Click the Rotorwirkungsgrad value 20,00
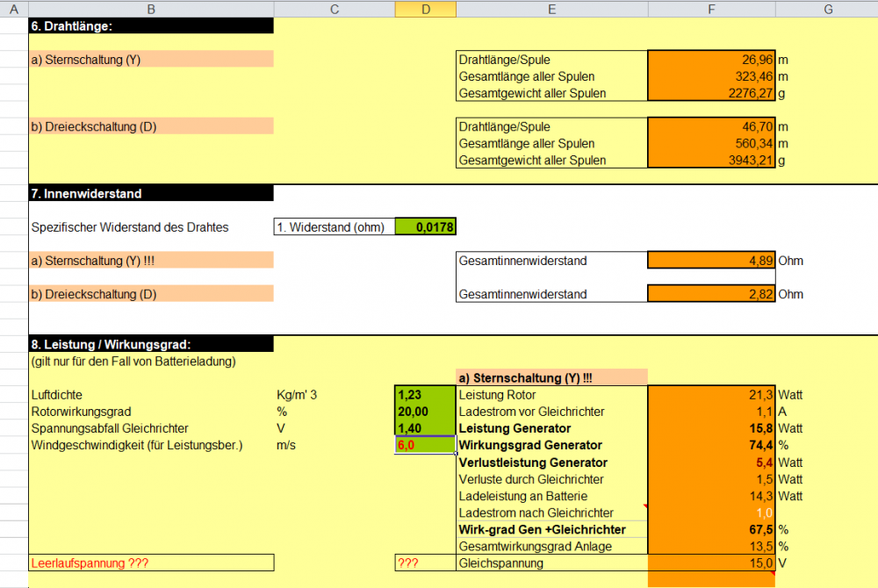The image size is (878, 588). coord(426,412)
